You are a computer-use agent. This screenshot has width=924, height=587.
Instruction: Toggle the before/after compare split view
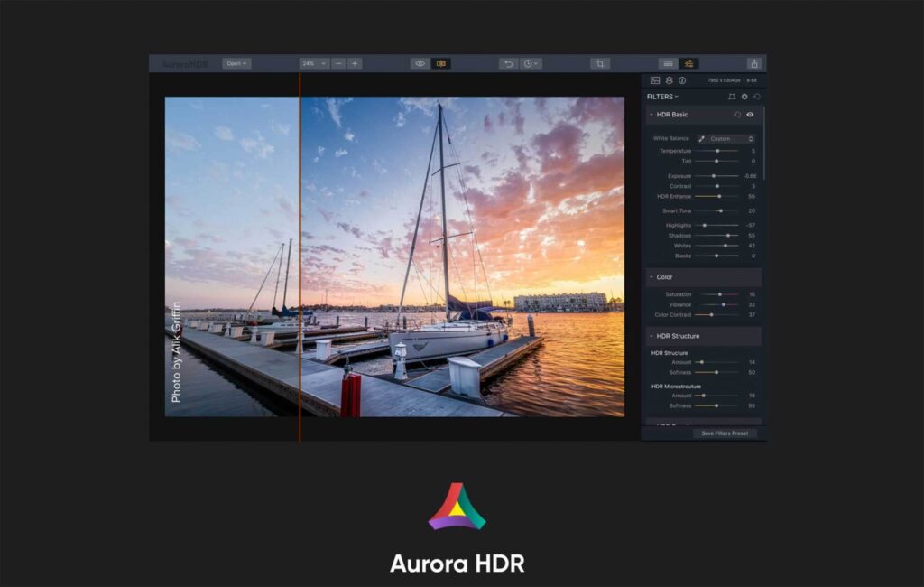[440, 63]
